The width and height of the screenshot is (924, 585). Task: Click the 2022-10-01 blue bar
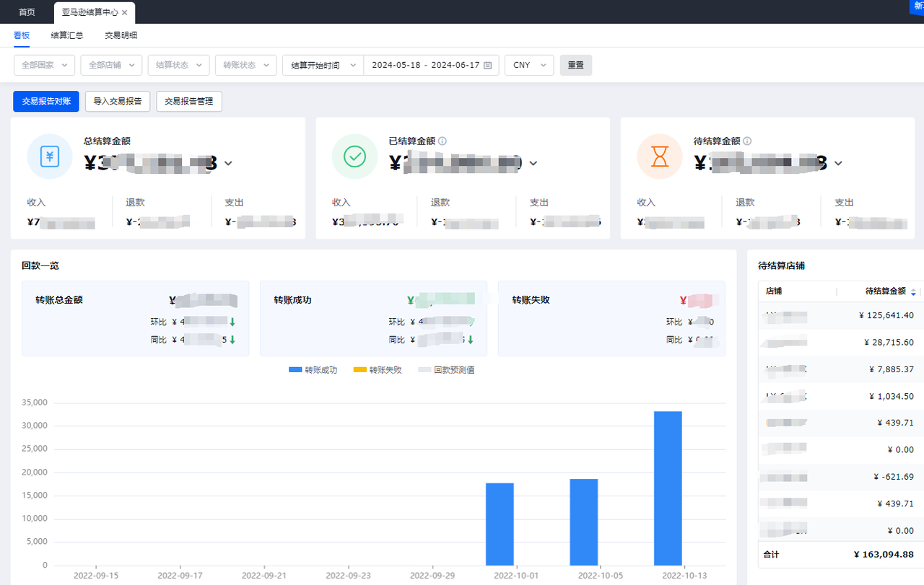point(500,524)
